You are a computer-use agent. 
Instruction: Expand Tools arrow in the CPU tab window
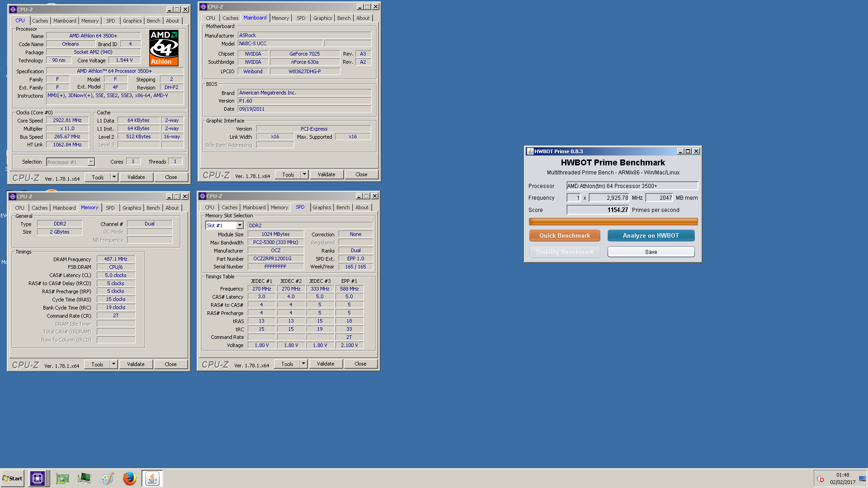[x=114, y=177]
